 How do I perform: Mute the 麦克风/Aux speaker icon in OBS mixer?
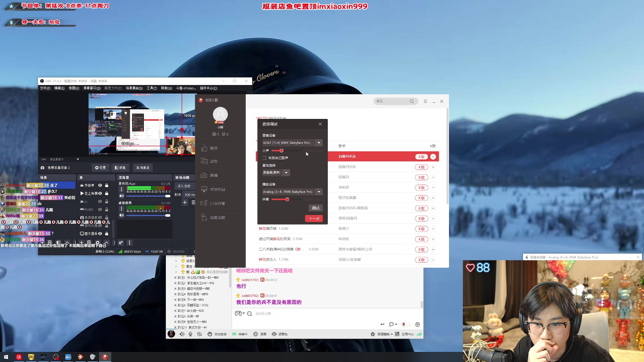121,196
